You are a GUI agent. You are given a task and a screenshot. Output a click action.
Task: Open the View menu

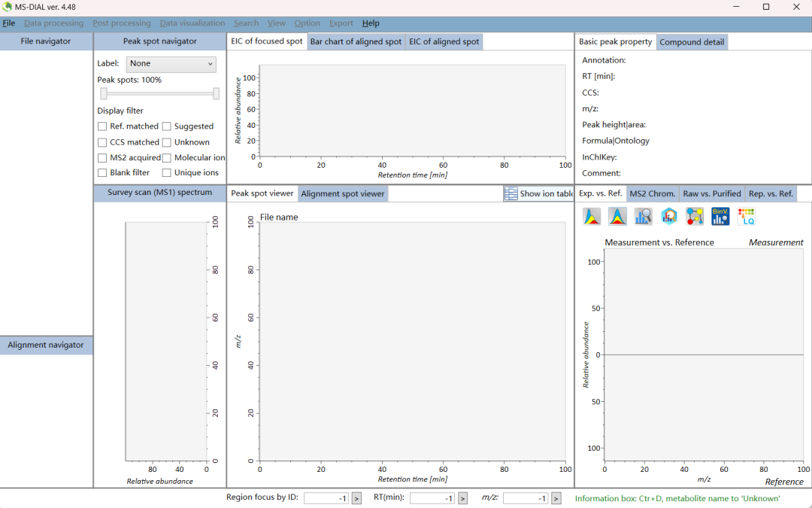tap(277, 23)
